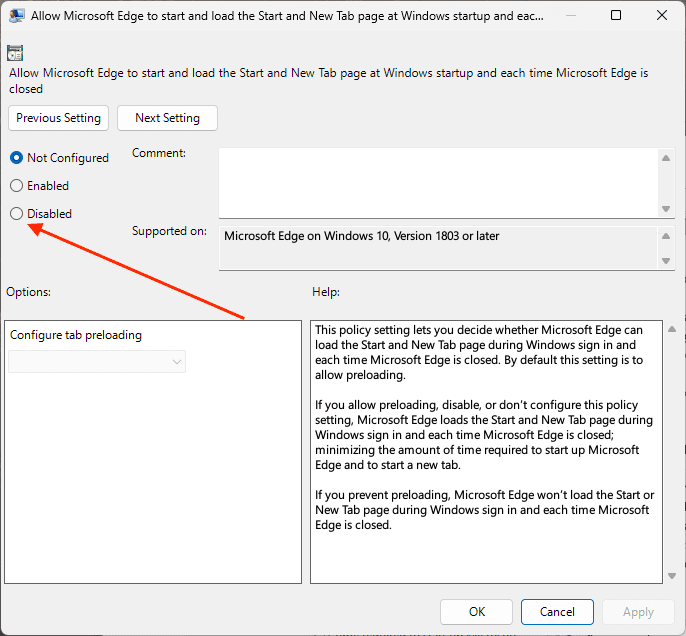The image size is (686, 636).
Task: Click the 'Comment:' label
Action: tap(159, 153)
